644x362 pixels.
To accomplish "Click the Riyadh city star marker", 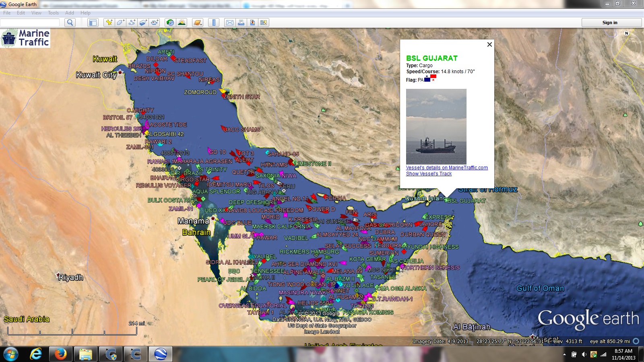I will coord(58,276).
